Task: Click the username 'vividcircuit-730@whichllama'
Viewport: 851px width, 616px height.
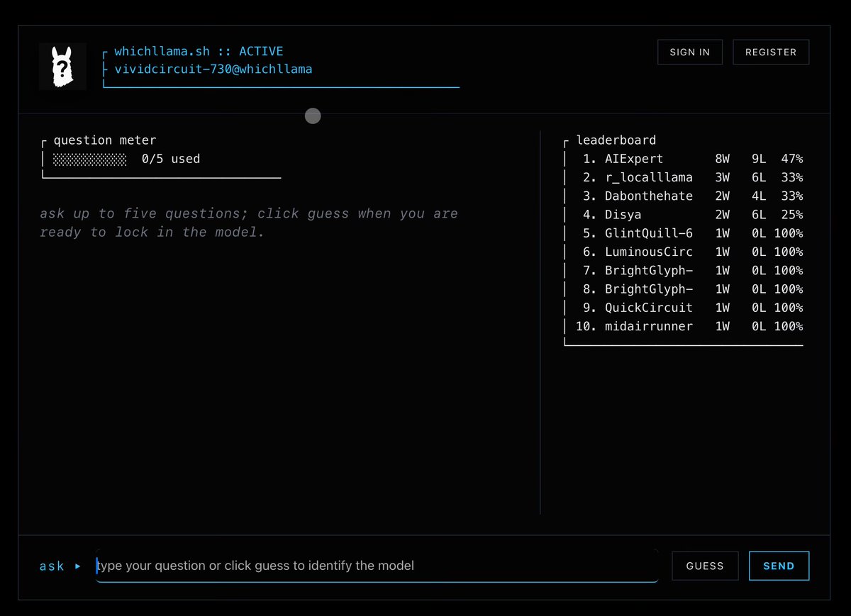Action: tap(213, 69)
